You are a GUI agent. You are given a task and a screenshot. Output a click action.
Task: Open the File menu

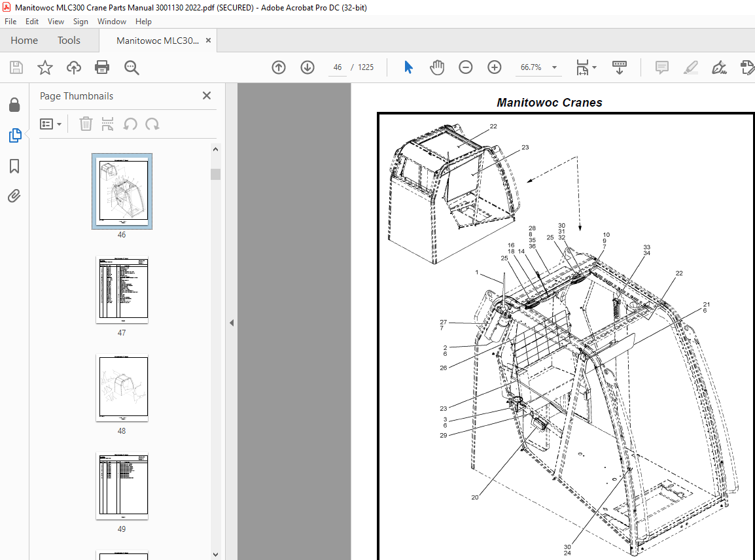click(10, 22)
